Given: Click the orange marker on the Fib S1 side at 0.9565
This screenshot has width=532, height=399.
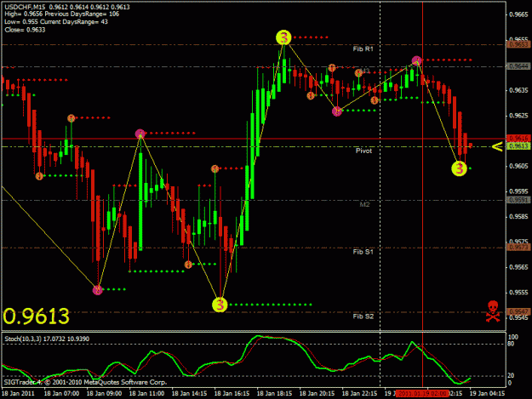Looking at the screenshot, I should (188, 265).
